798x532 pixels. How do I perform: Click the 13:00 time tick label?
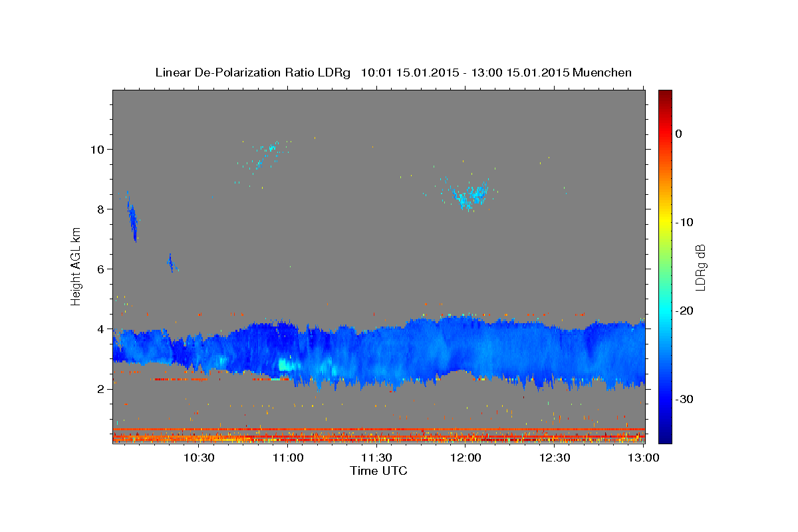[x=643, y=458]
